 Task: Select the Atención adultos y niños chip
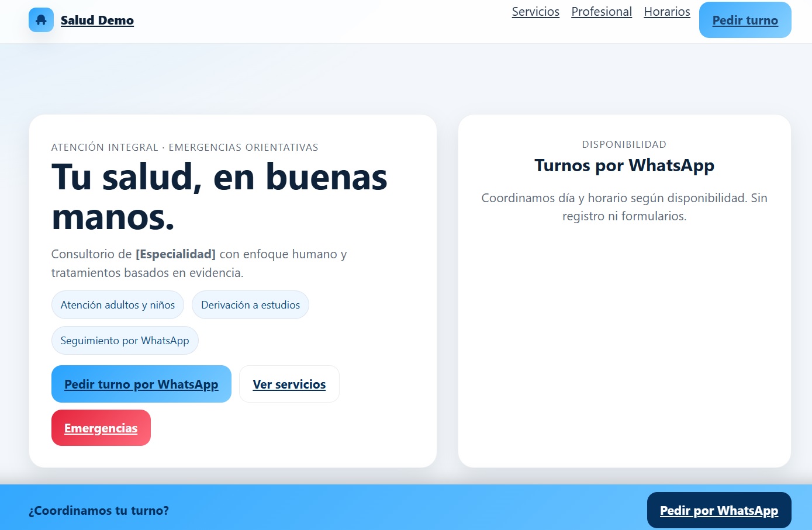[x=117, y=304]
